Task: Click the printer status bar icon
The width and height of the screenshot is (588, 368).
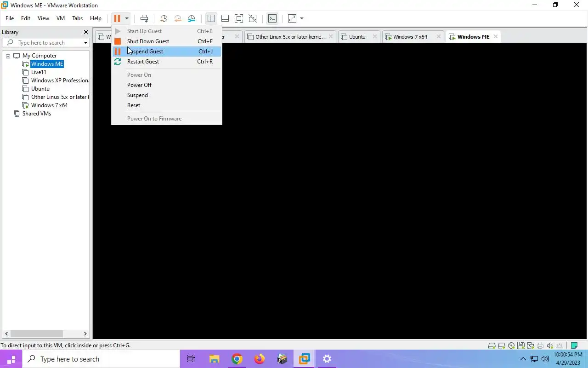Action: point(540,345)
